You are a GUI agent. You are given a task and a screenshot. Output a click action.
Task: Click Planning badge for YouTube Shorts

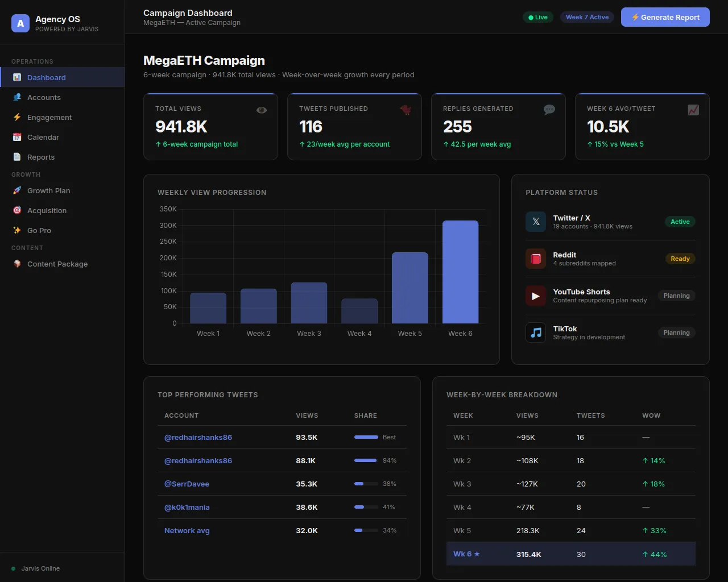point(676,296)
